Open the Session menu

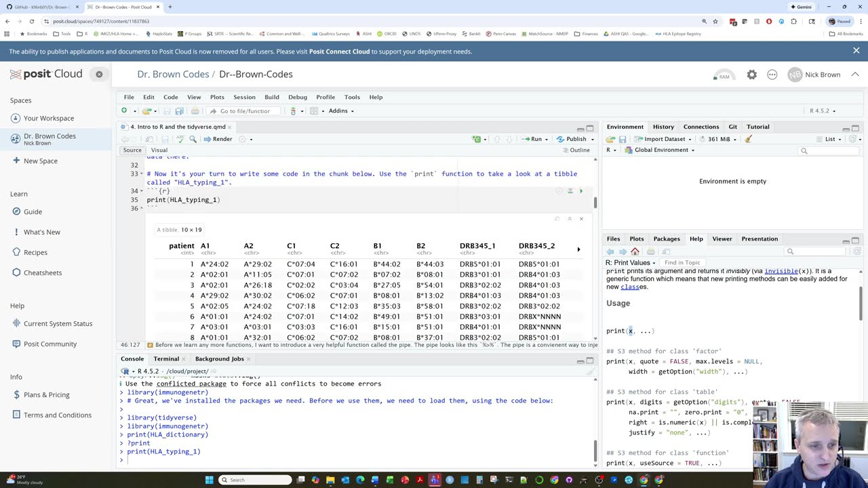pyautogui.click(x=244, y=97)
